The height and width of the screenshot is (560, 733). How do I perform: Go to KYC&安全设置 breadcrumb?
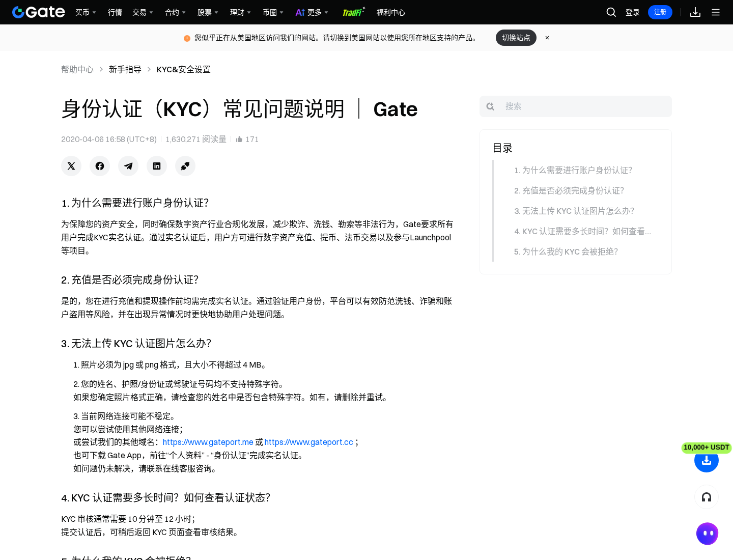pyautogui.click(x=184, y=69)
